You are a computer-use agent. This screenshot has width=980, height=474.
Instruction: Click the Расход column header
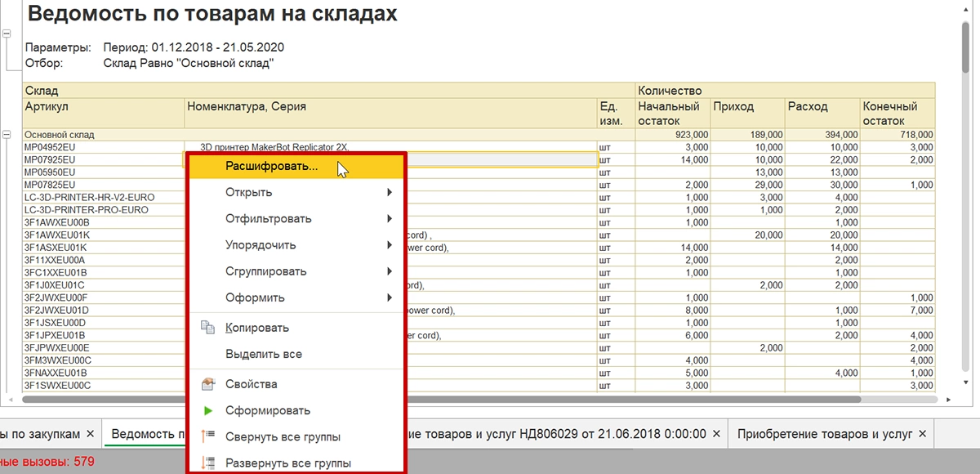[x=822, y=113]
